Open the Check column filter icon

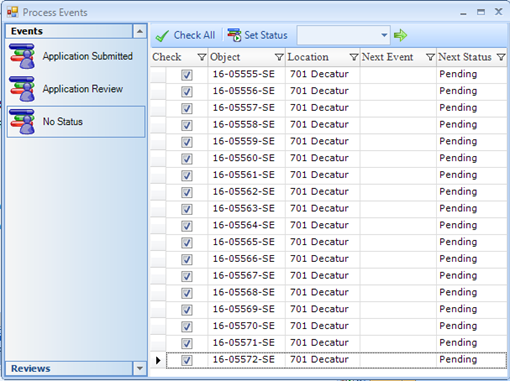point(201,57)
